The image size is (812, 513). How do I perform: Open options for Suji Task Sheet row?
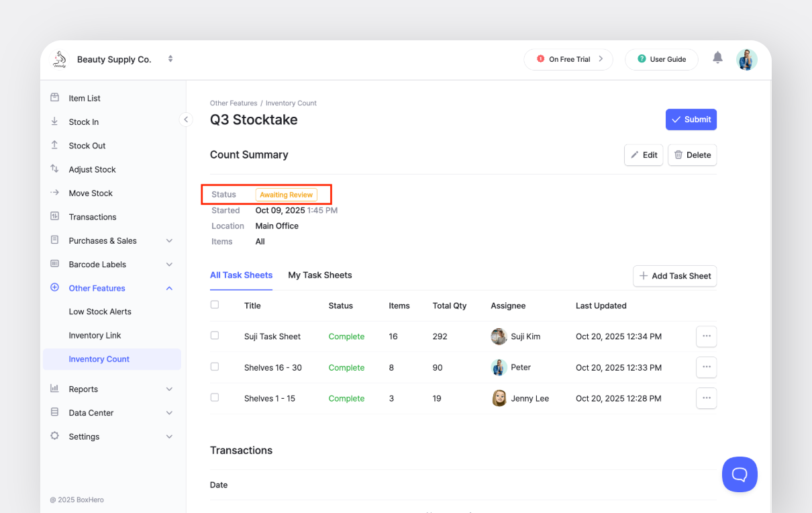(x=706, y=336)
